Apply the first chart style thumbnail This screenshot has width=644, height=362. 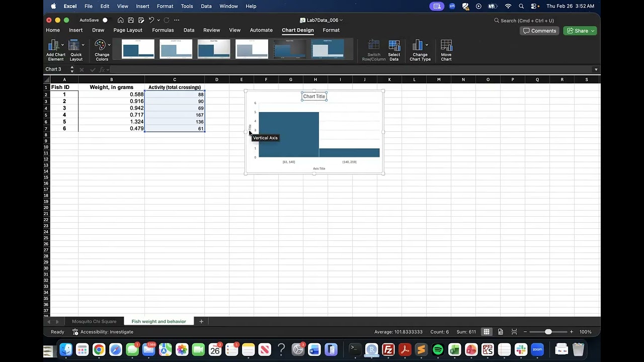(138, 49)
